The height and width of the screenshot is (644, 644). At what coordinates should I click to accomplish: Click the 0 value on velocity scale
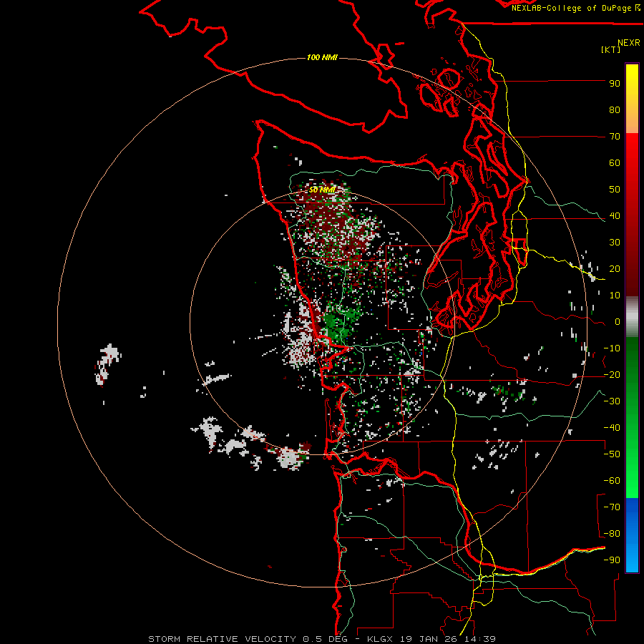[617, 322]
